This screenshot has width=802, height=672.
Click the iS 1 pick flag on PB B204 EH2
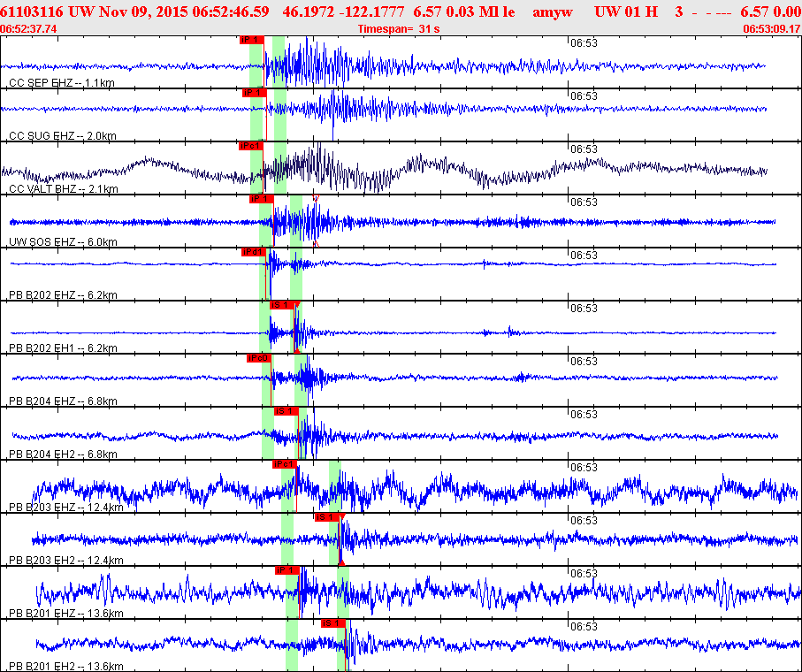point(284,411)
